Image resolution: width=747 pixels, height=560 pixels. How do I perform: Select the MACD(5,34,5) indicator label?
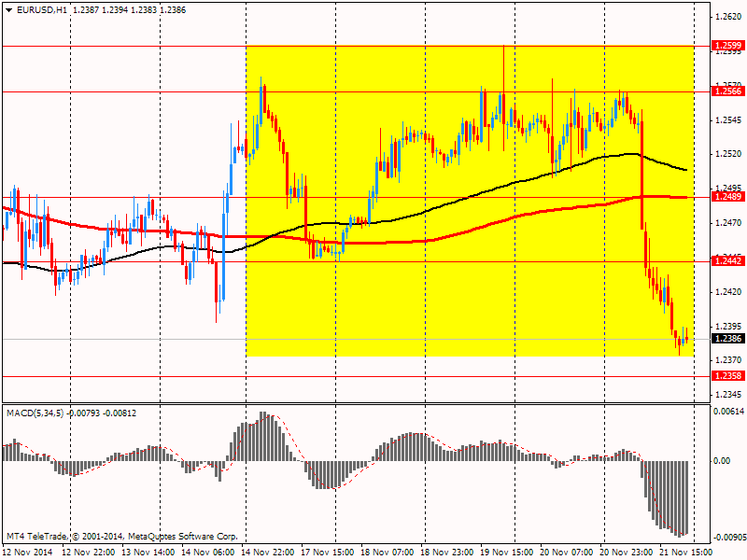(35, 413)
